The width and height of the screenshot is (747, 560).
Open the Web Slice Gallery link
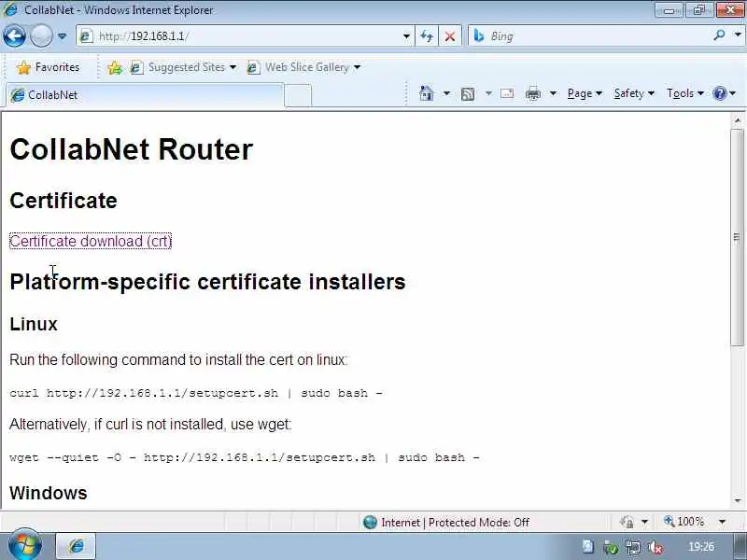click(303, 67)
